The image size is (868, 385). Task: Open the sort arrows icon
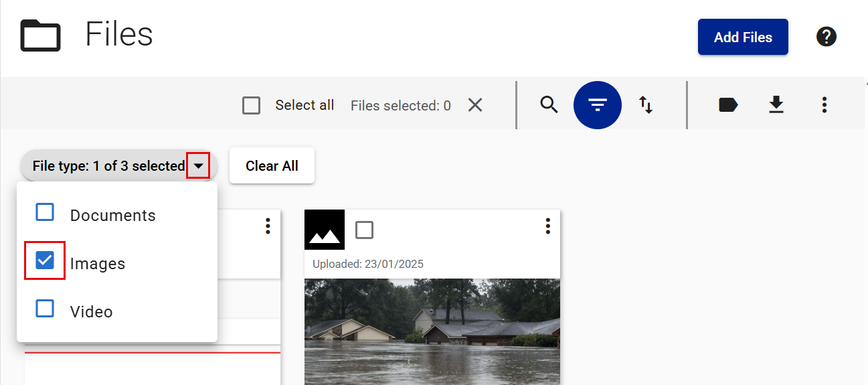(646, 105)
